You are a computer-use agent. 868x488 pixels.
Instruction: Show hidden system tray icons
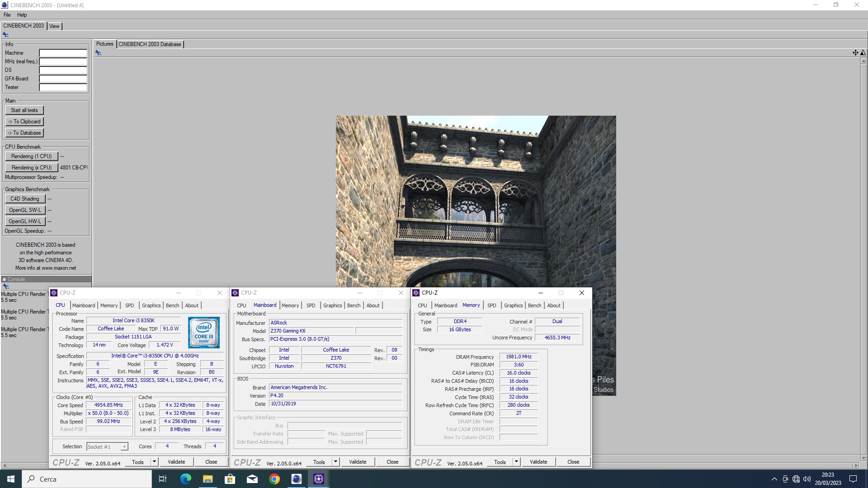click(774, 479)
